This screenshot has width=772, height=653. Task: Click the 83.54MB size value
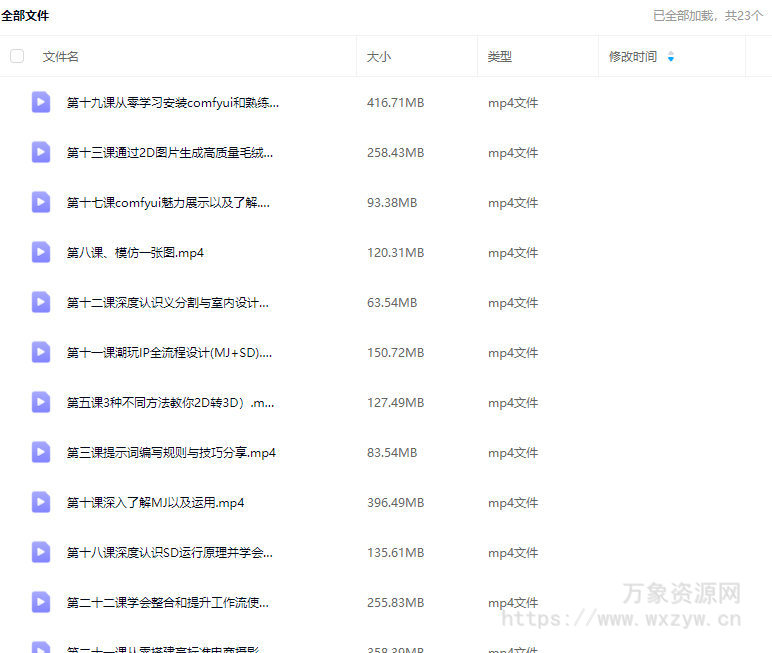[392, 453]
